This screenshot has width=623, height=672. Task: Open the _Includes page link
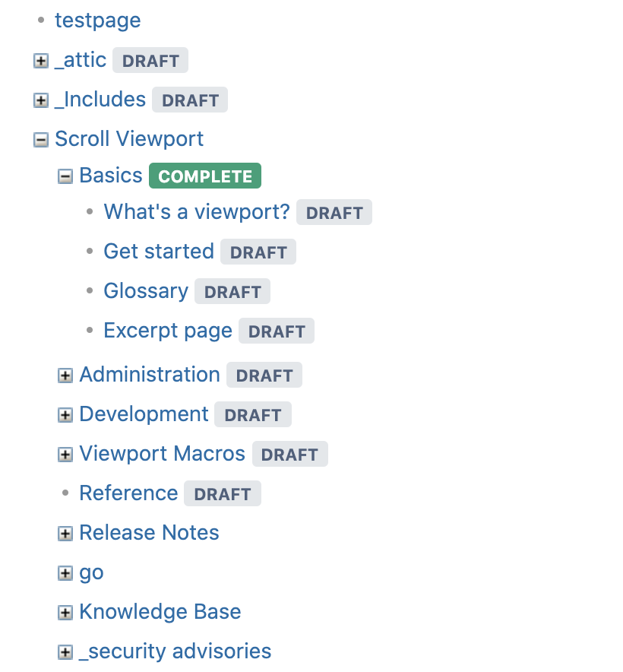(100, 100)
